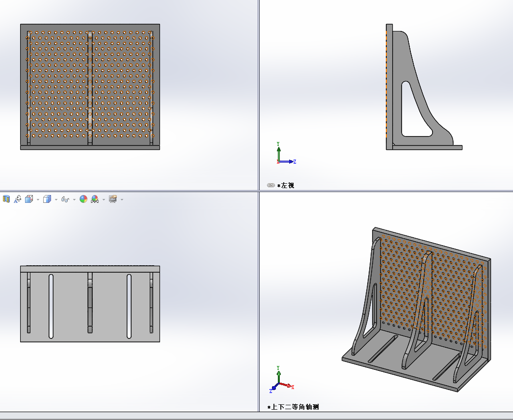Click the View Orientation cube icon

point(29,199)
